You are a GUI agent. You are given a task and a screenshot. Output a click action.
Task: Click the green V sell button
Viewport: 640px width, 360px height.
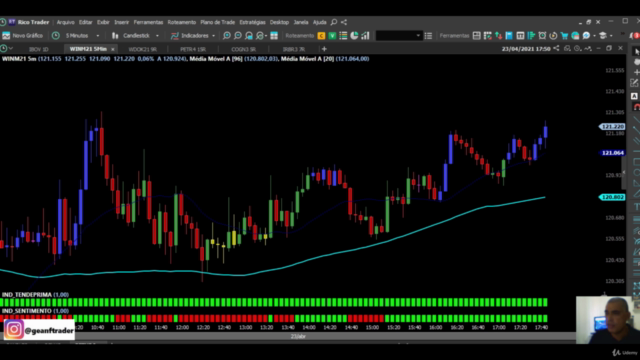pyautogui.click(x=332, y=36)
